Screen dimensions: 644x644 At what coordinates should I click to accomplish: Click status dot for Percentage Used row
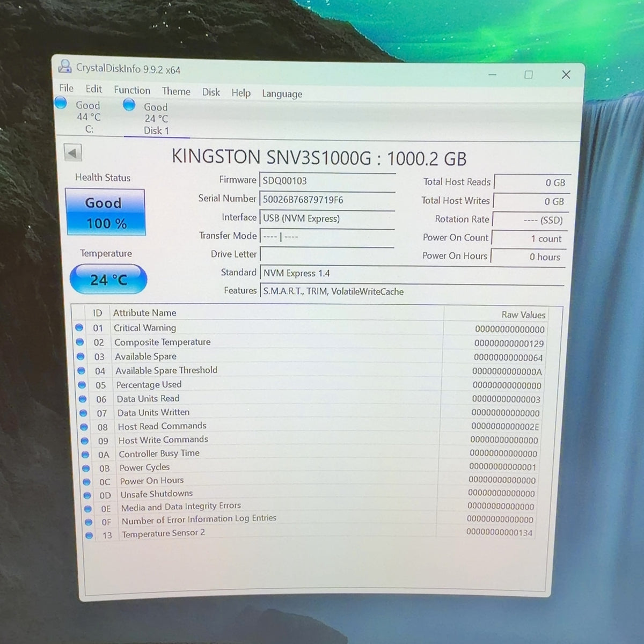(x=82, y=385)
